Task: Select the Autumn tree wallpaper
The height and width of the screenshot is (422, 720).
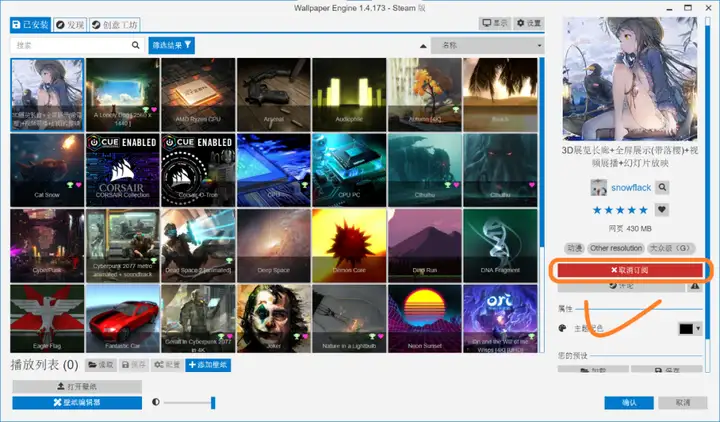Action: (x=425, y=95)
